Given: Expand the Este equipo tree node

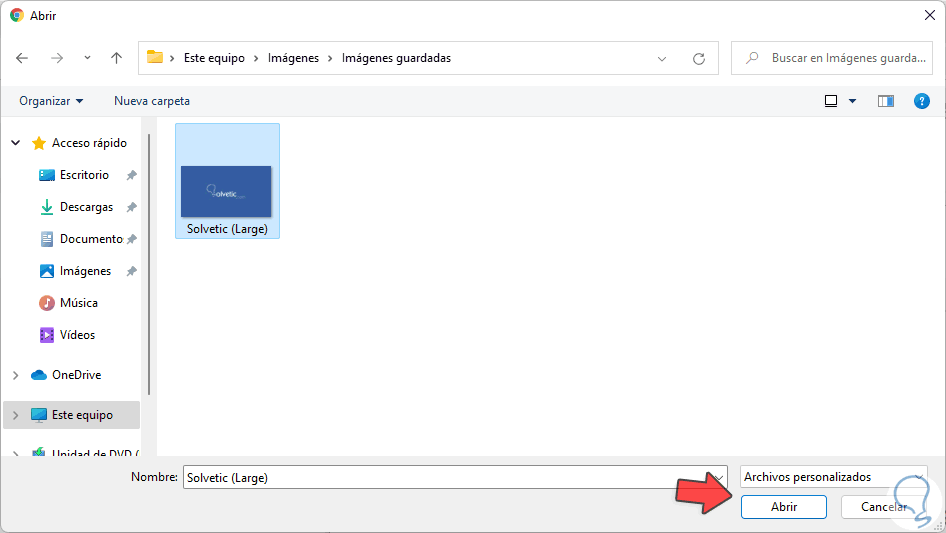Looking at the screenshot, I should [x=16, y=415].
